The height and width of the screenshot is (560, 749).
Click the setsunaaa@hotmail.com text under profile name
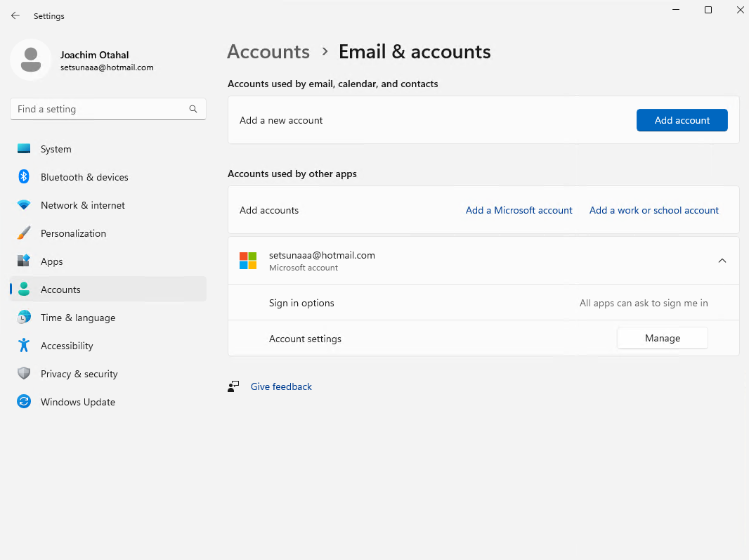tap(107, 67)
